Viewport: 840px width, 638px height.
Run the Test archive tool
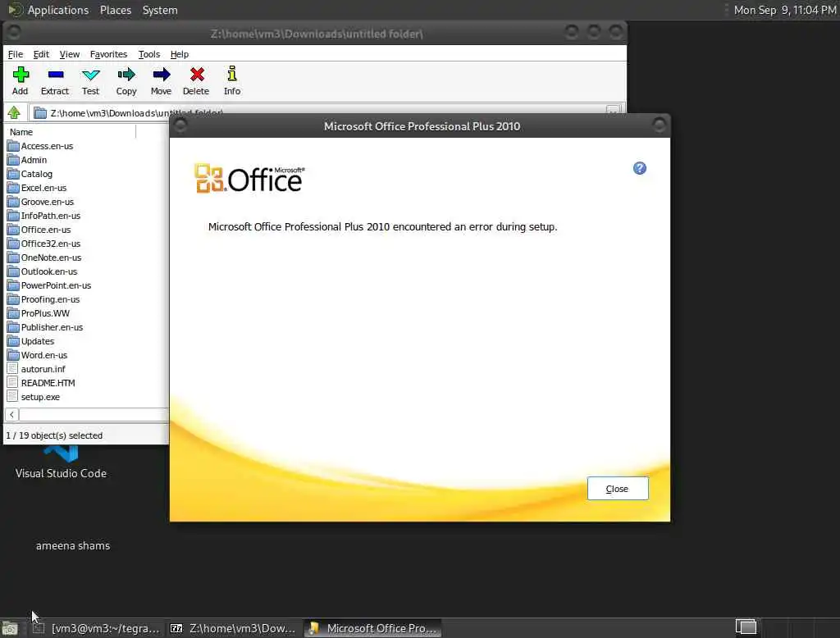pyautogui.click(x=90, y=81)
